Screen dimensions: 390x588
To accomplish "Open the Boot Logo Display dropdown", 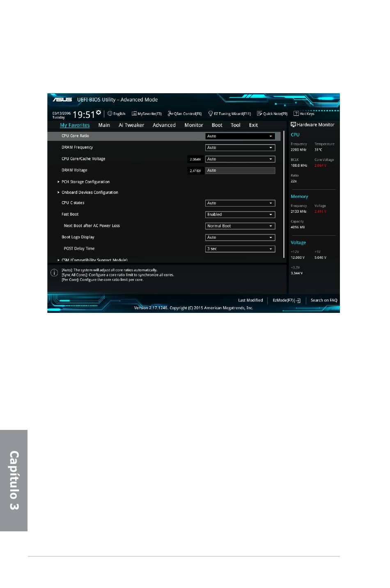I will (x=240, y=238).
